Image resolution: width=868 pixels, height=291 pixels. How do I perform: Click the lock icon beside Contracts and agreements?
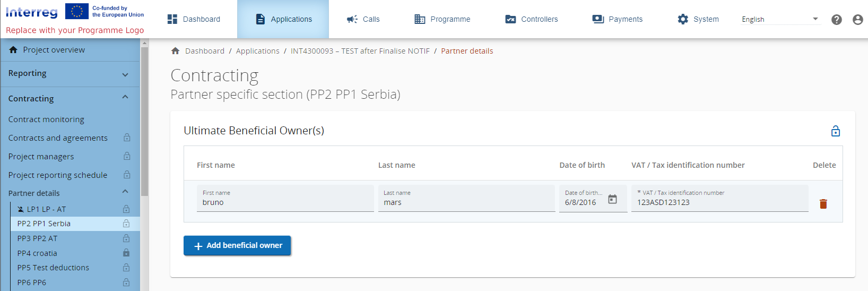[x=127, y=138]
